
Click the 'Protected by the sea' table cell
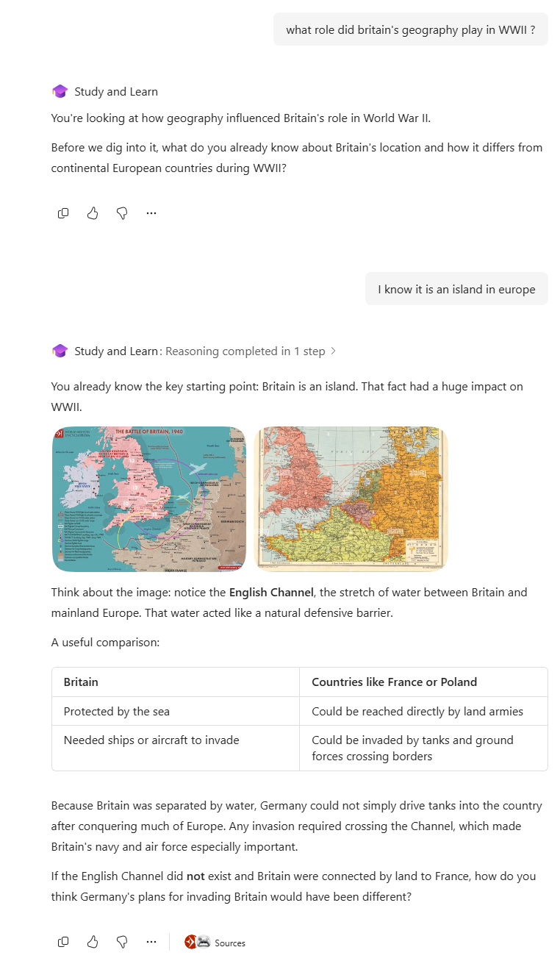point(176,711)
